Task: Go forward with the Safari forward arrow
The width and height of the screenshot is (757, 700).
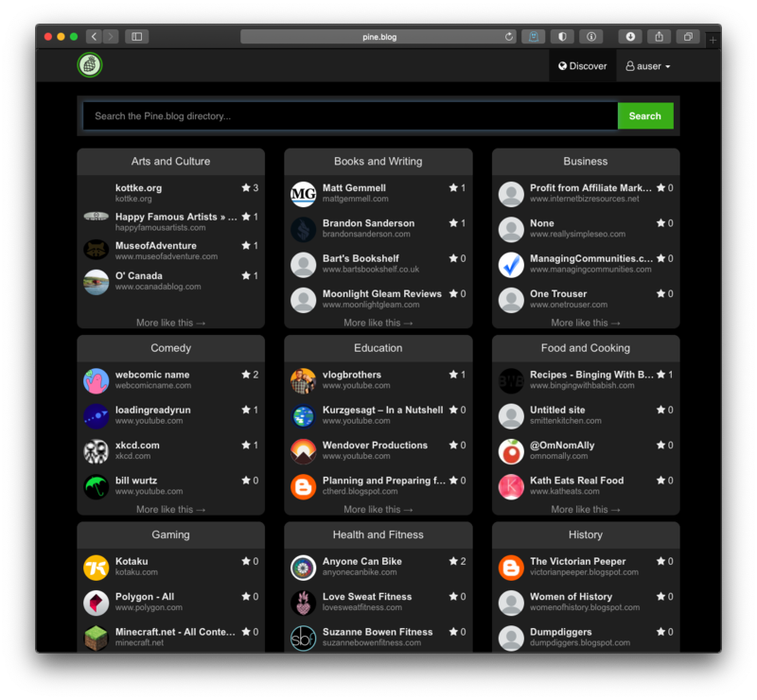Action: (x=111, y=37)
